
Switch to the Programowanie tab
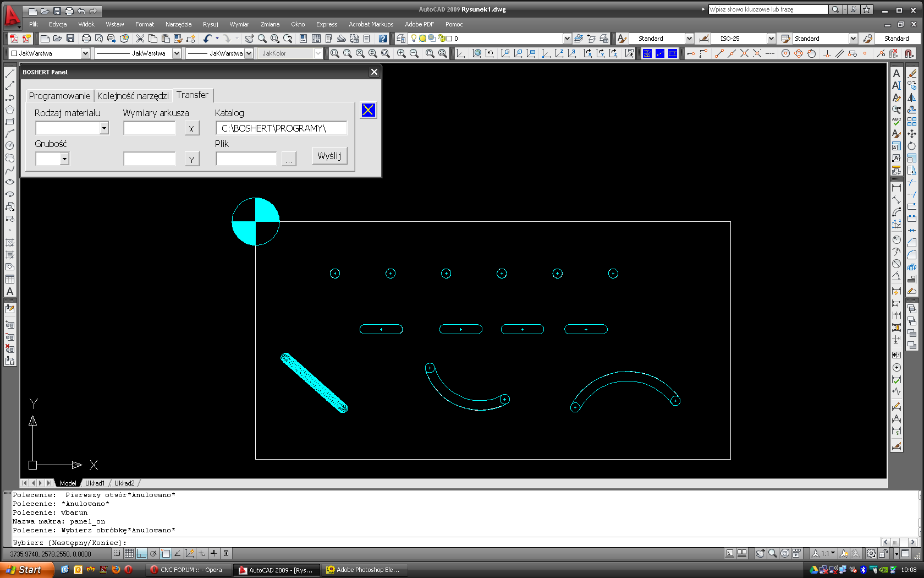(59, 96)
